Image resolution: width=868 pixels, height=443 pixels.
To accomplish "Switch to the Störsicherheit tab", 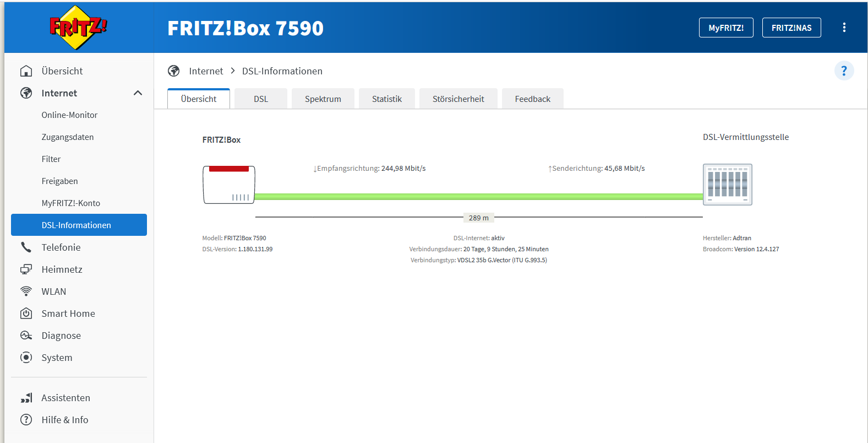I will 458,99.
